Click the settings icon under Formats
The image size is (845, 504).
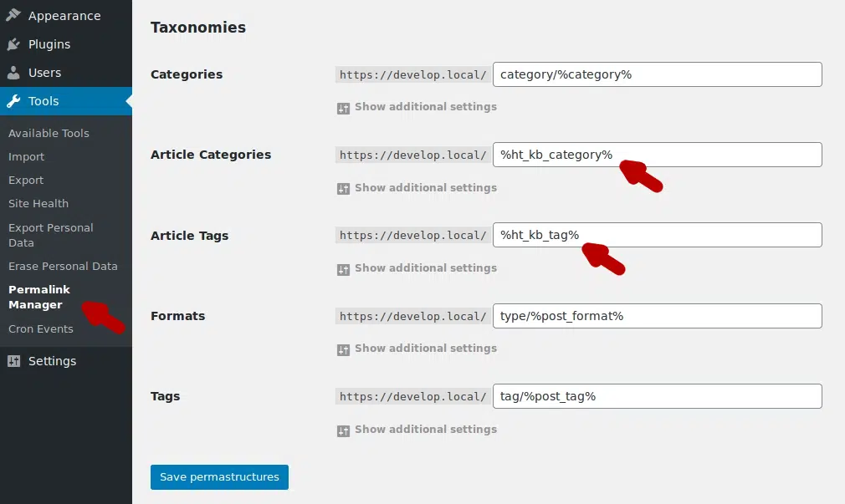point(343,349)
